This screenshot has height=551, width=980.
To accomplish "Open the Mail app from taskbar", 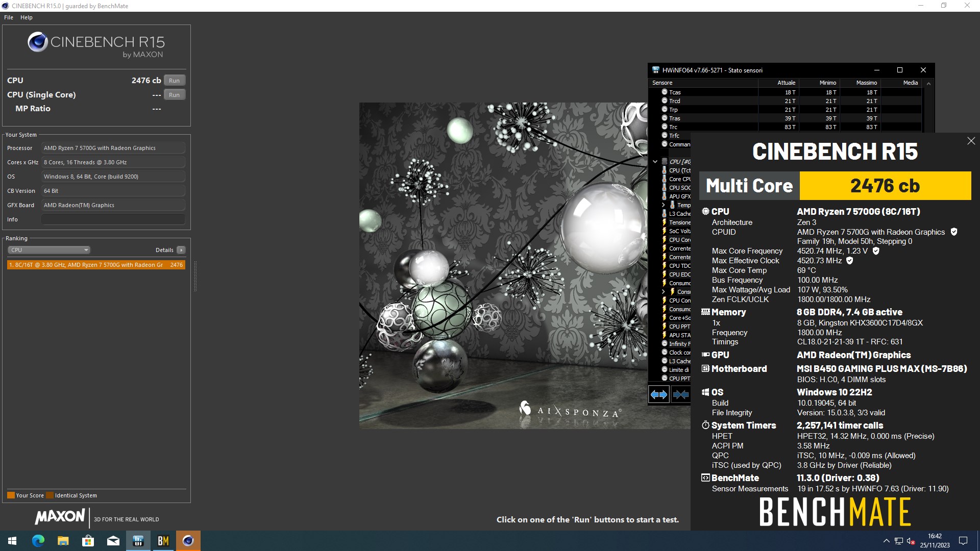I will [x=113, y=541].
